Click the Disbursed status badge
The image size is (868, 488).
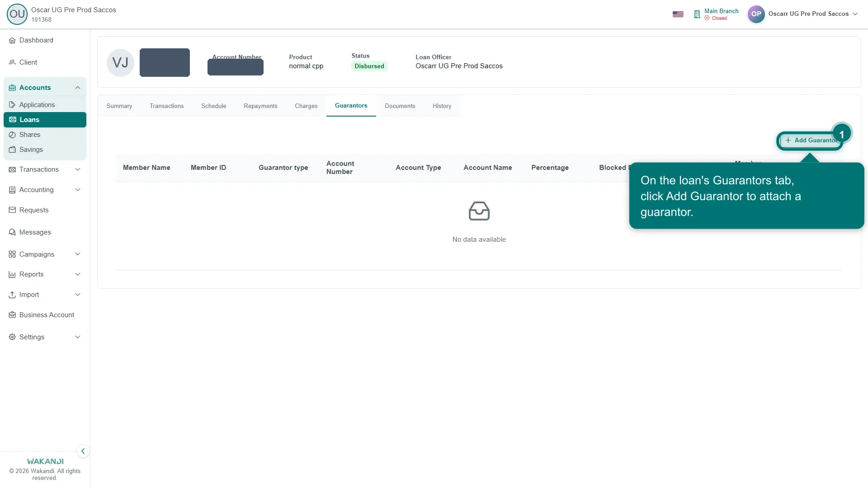pyautogui.click(x=369, y=66)
